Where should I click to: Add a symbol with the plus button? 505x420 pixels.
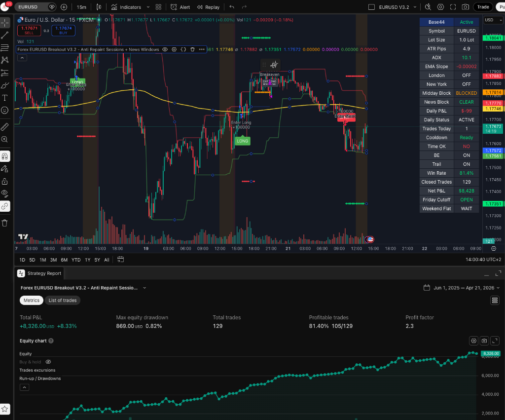pyautogui.click(x=64, y=7)
